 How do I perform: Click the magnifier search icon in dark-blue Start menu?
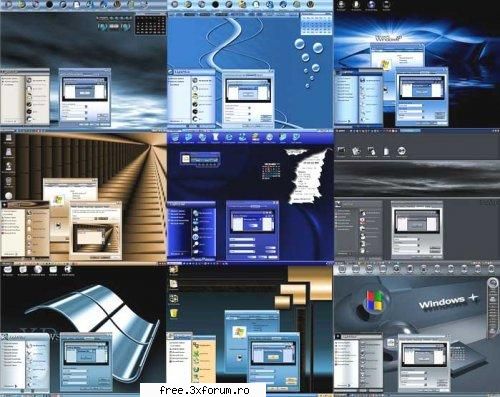pyautogui.click(x=195, y=245)
